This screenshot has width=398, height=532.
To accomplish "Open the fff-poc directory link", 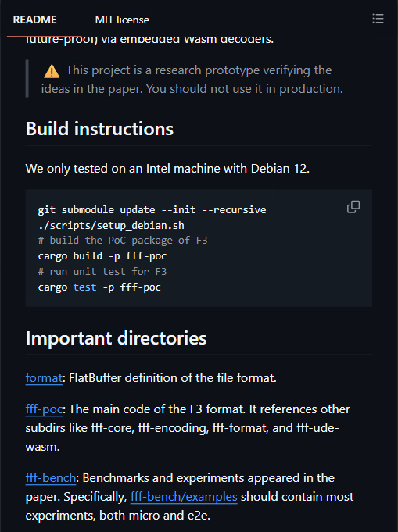I will point(44,409).
